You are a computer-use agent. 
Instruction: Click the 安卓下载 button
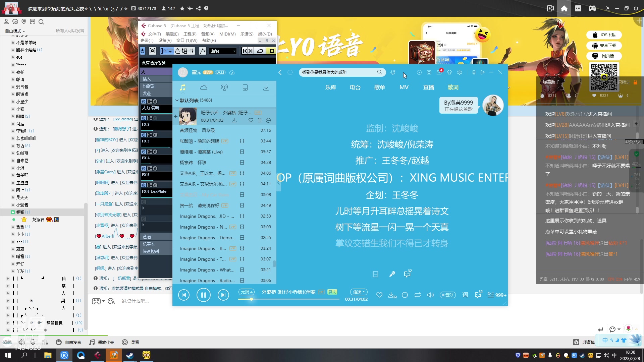[604, 46]
